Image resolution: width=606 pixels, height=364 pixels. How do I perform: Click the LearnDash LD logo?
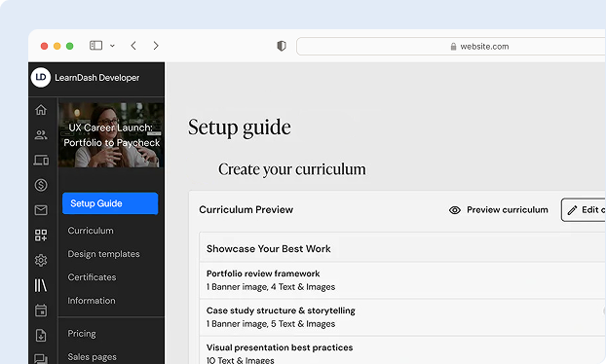click(41, 77)
